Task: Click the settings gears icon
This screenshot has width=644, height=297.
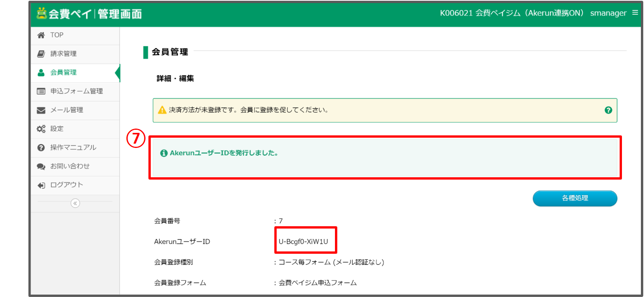Action: (x=41, y=129)
